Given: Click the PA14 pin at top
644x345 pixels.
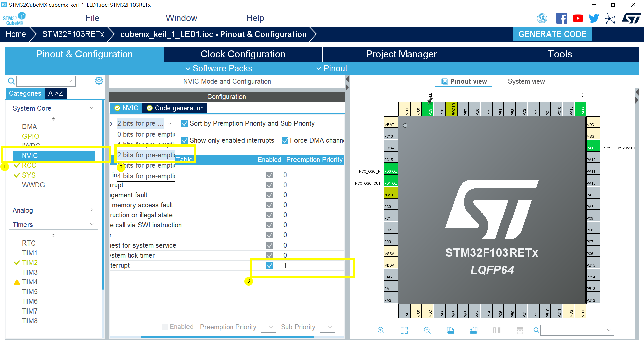Looking at the screenshot, I should 581,109.
